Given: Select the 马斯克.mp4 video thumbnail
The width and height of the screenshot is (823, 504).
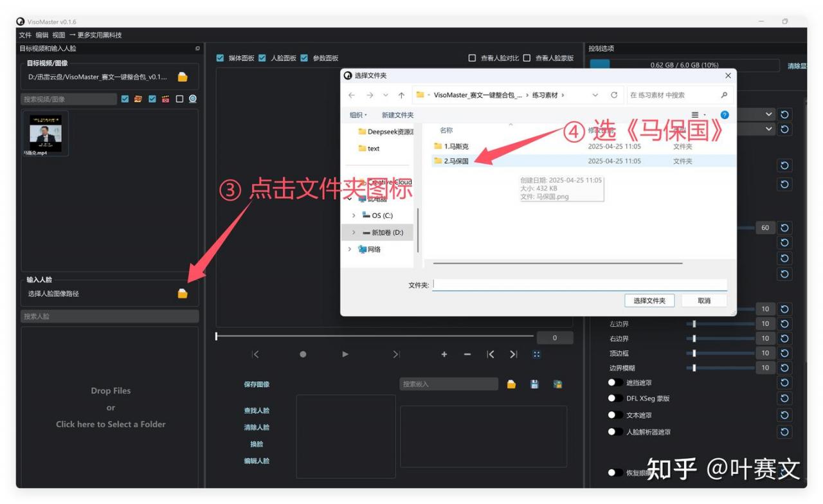Looking at the screenshot, I should (46, 135).
